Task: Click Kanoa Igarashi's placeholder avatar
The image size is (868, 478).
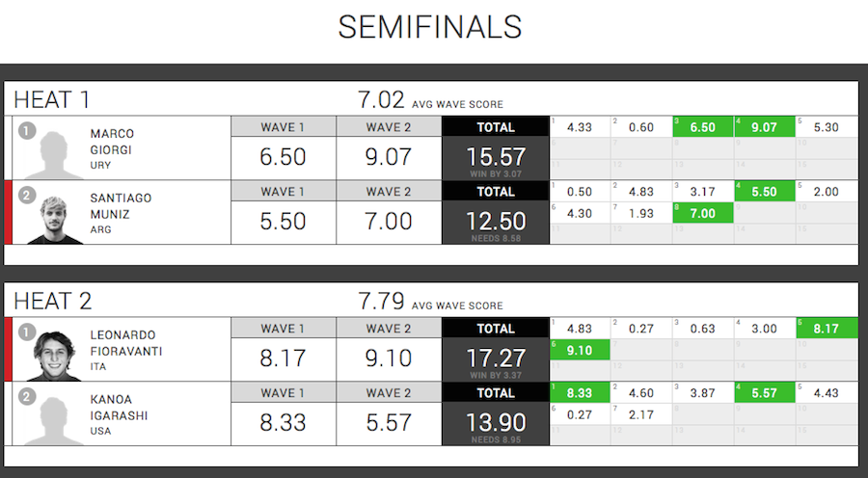Action: [x=54, y=421]
